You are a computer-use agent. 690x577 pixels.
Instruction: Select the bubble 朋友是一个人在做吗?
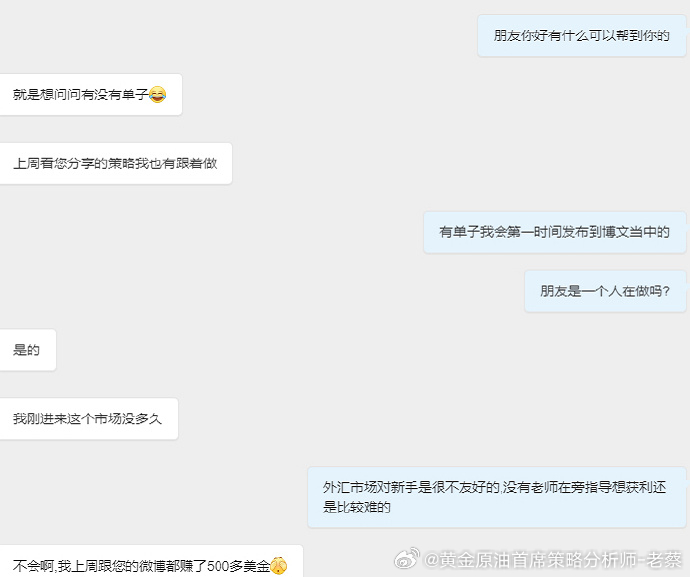[606, 291]
